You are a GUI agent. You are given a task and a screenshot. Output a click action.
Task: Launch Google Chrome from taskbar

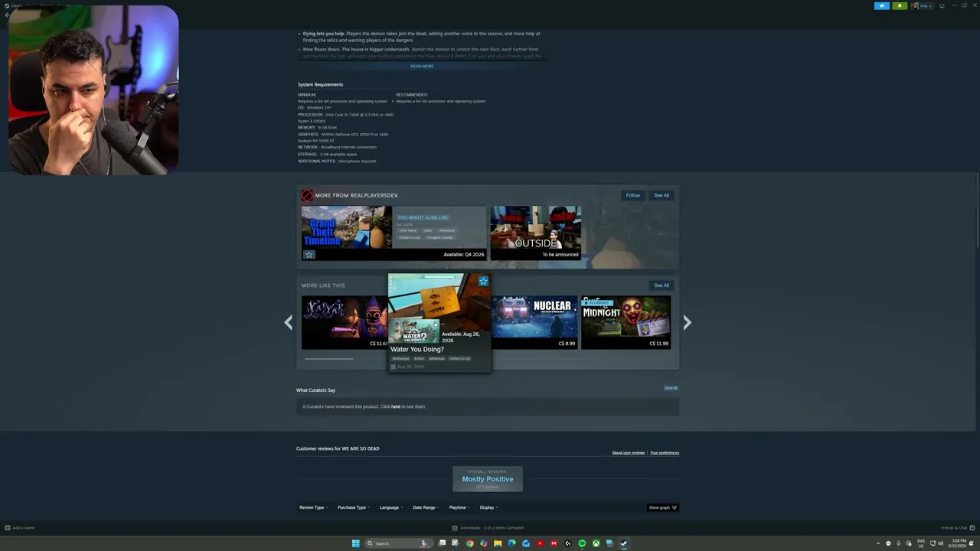[x=469, y=543]
